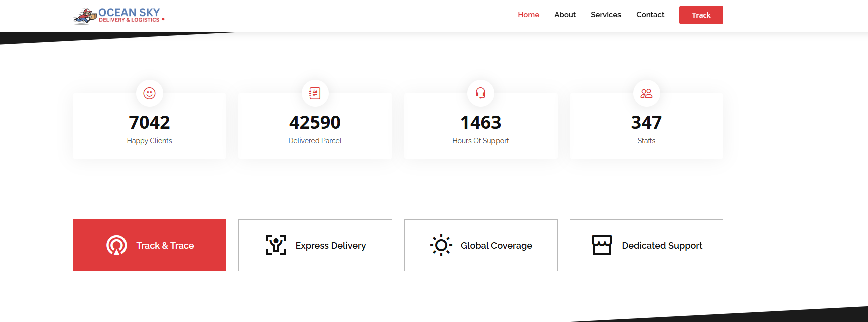
Task: Click the Delivered Parcel document icon
Action: [x=315, y=93]
